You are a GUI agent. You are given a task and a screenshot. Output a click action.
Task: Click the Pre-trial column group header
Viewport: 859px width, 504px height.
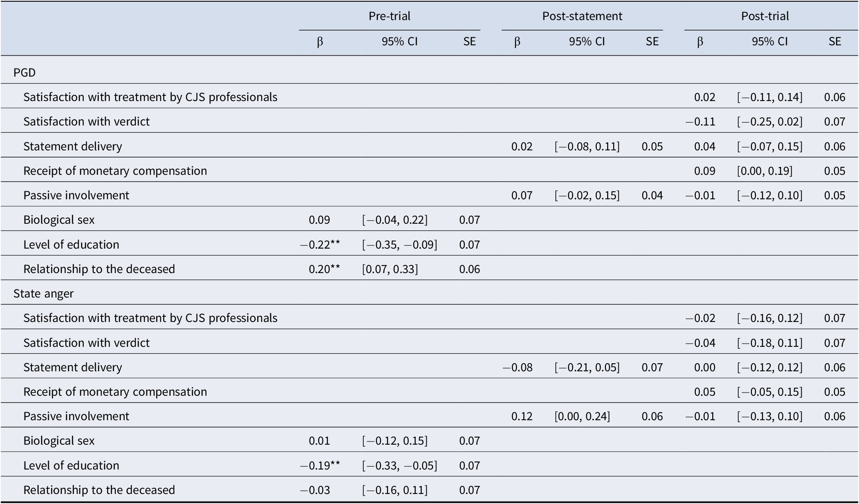point(389,16)
